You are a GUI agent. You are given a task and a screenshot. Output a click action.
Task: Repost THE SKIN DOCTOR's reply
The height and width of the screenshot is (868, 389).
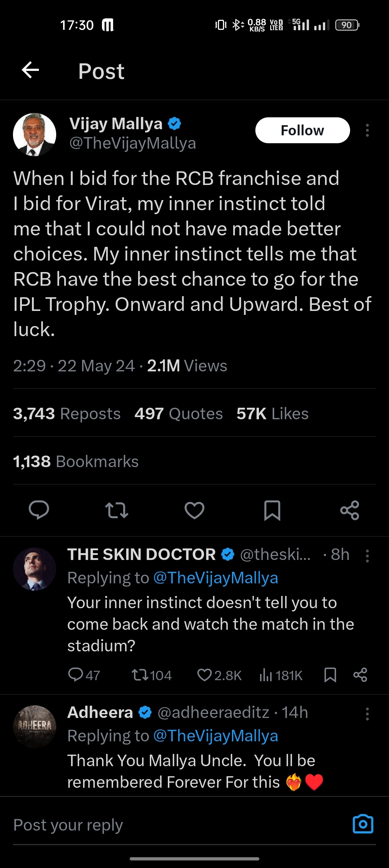click(x=140, y=675)
